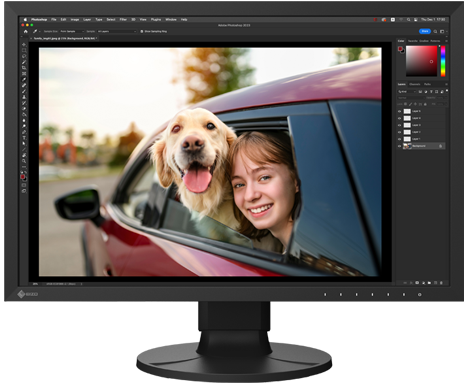The image size is (468, 384).
Task: Click the date and time in menu bar
Action: coord(433,20)
